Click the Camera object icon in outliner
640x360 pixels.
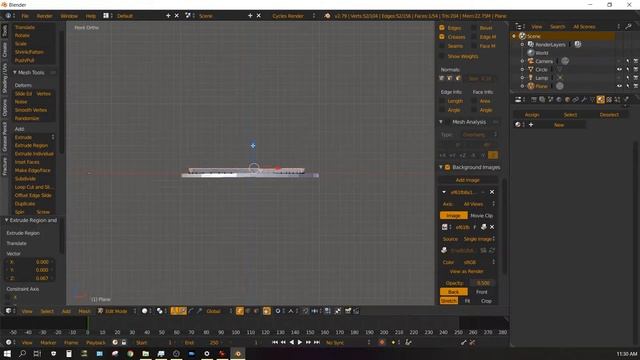click(531, 61)
